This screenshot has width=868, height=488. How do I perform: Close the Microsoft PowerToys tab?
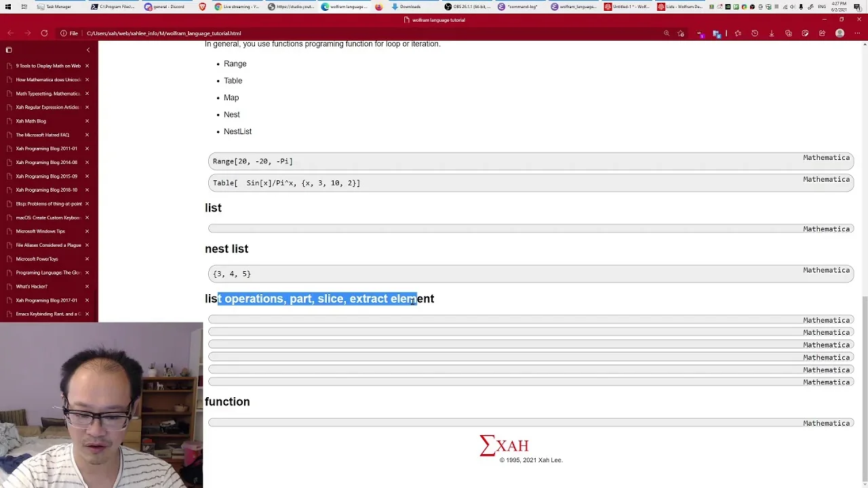pos(87,259)
